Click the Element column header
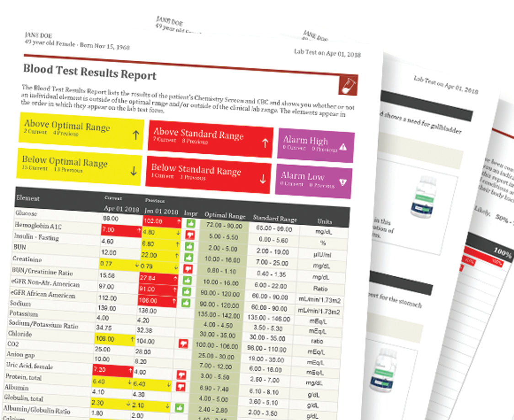The height and width of the screenshot is (420, 514). pyautogui.click(x=28, y=198)
